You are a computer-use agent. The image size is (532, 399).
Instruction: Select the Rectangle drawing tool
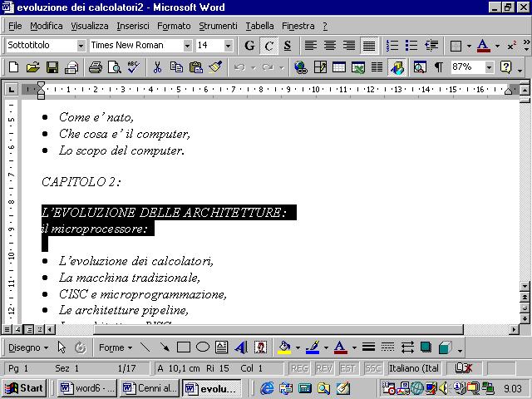pos(184,347)
